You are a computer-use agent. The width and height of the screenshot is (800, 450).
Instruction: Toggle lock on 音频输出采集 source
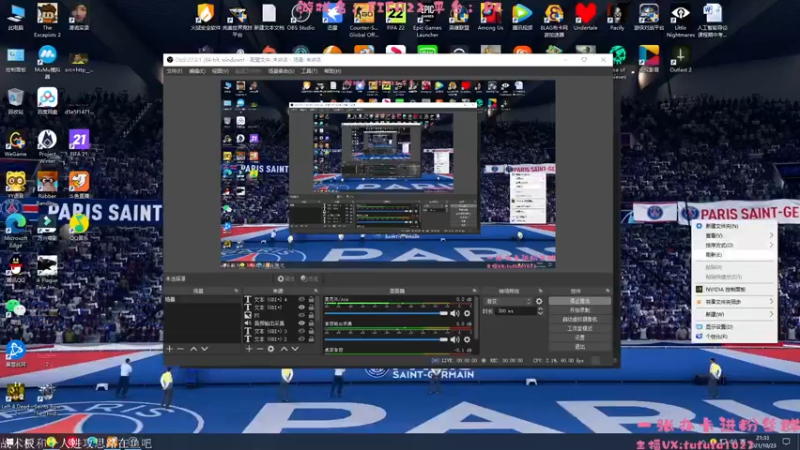(x=311, y=323)
